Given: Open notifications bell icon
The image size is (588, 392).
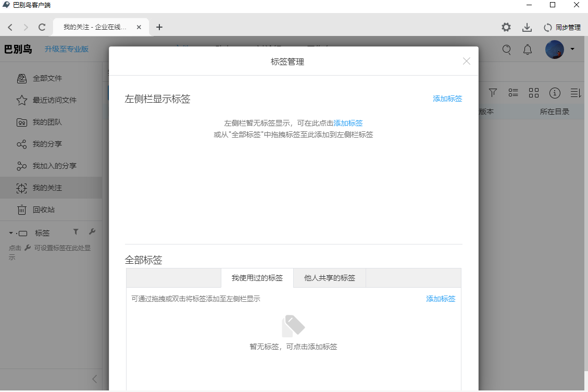Looking at the screenshot, I should 528,50.
